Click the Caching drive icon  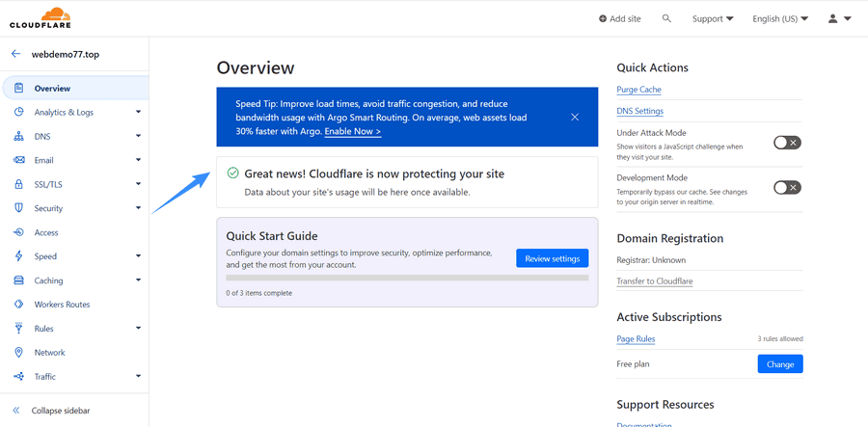point(19,280)
